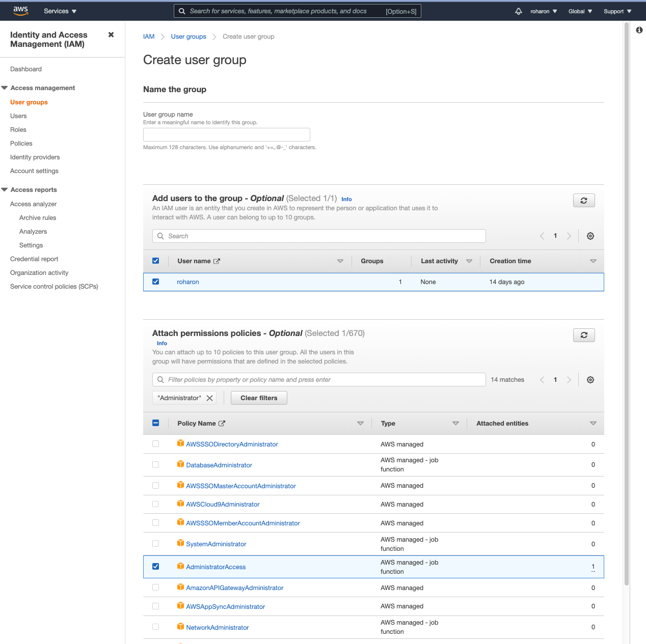Close the IAM sidebar with X icon
This screenshot has height=644, width=646.
click(x=111, y=35)
